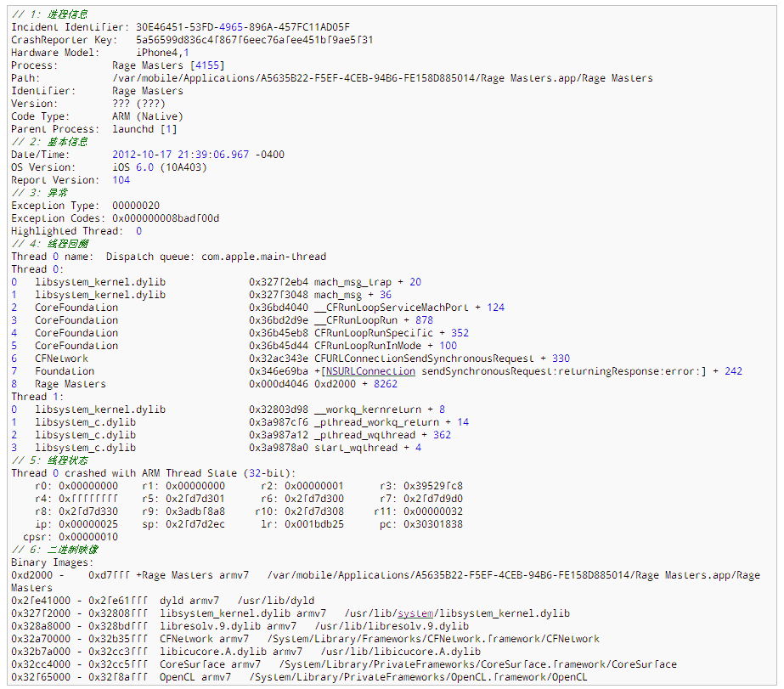
Task: Click the Date/Time value 2012-10-17 21:39:06.967
Action: [x=181, y=155]
